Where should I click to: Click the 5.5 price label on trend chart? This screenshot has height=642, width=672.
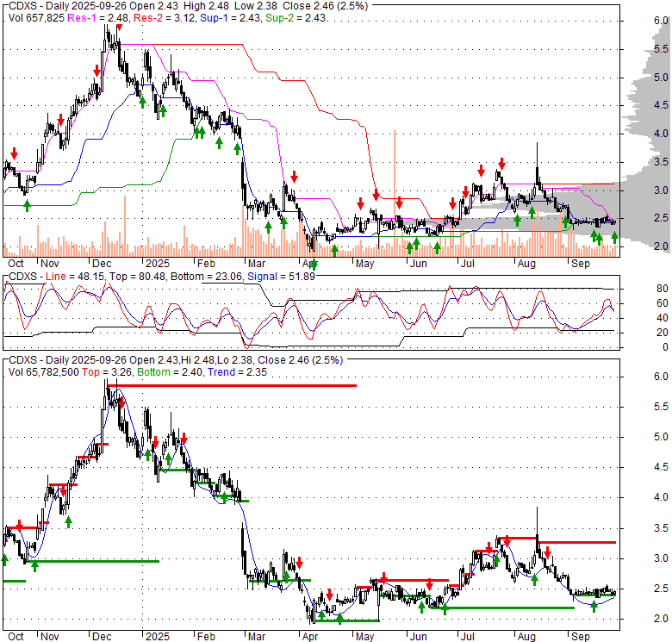click(x=661, y=407)
